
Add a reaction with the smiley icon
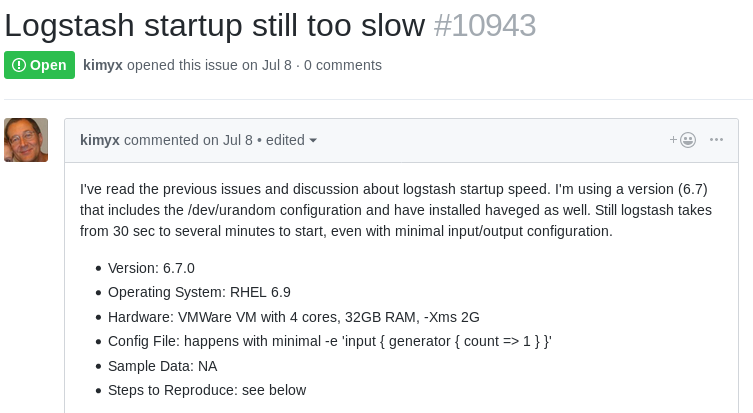[x=683, y=140]
